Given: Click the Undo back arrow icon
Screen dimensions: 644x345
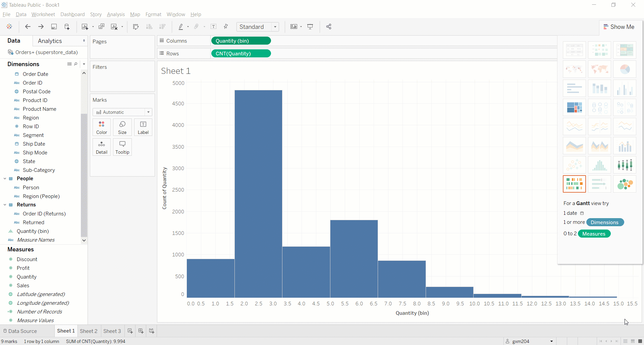Looking at the screenshot, I should tap(28, 27).
